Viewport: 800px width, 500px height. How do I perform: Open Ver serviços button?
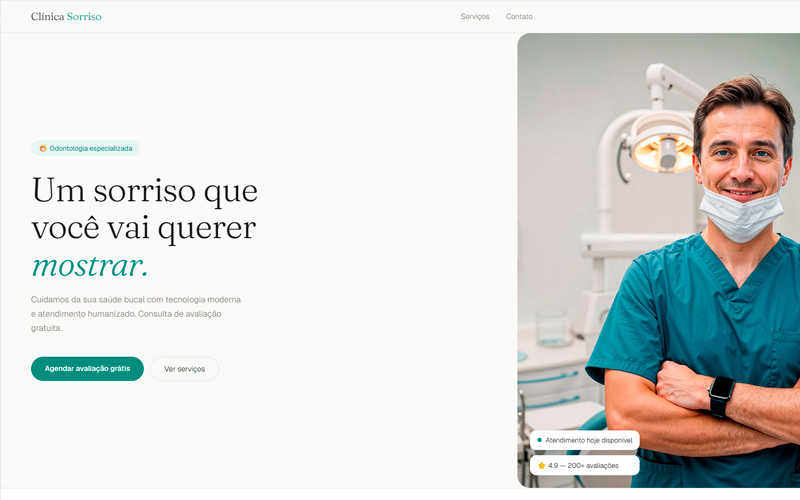185,368
